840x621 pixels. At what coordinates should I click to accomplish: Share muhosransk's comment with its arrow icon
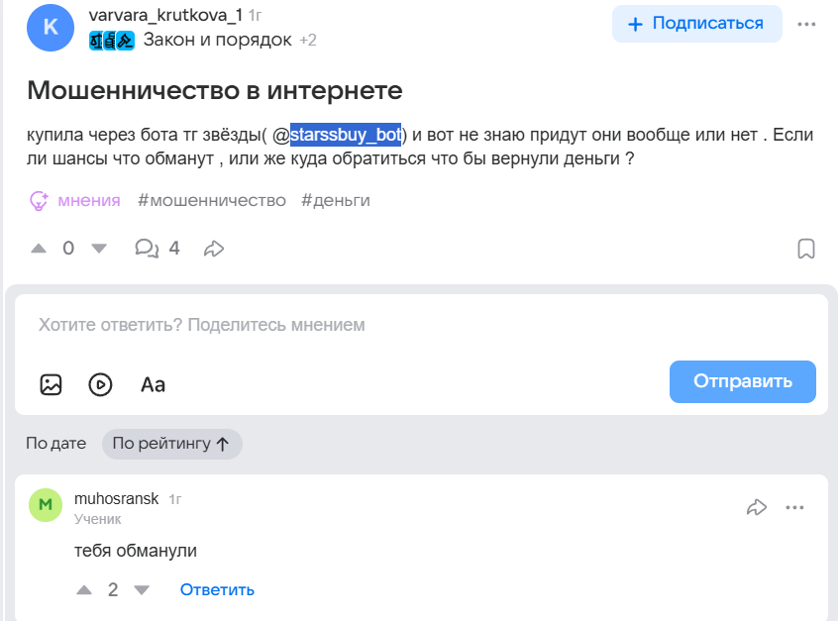click(x=758, y=506)
